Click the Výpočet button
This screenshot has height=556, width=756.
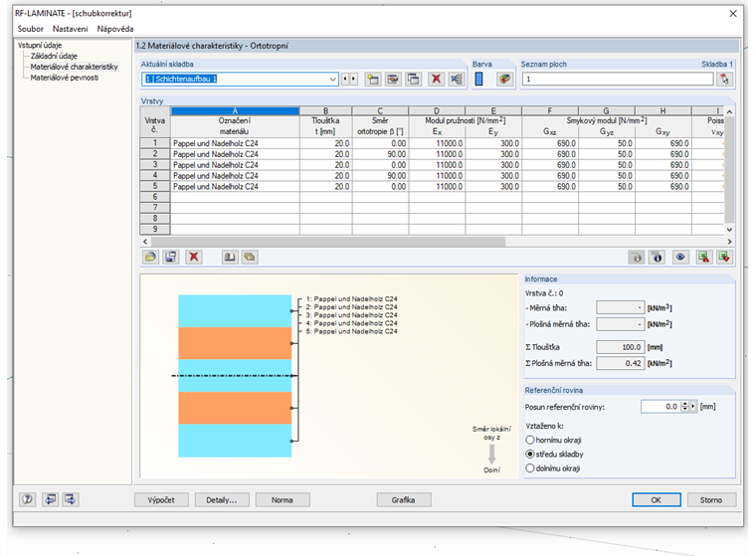tap(161, 499)
